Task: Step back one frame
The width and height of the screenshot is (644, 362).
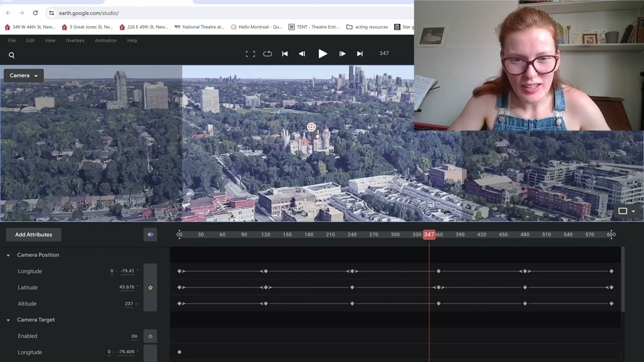Action: tap(302, 54)
